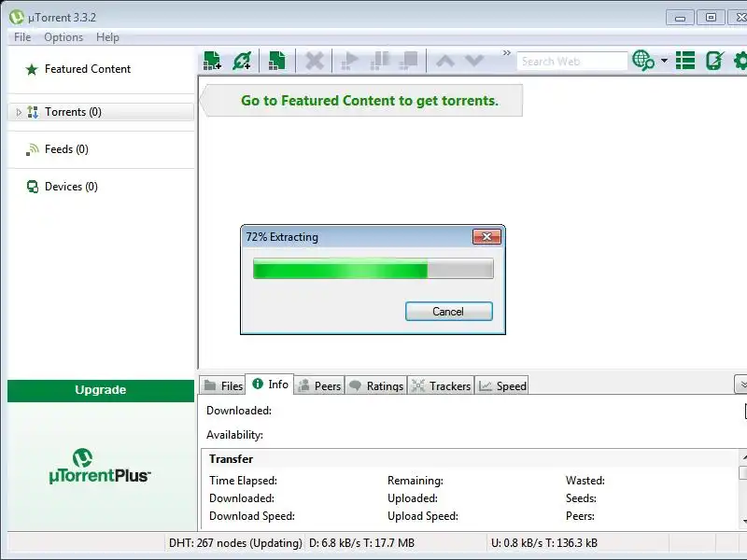Select Torrents (0) sidebar item
The image size is (747, 560).
pyautogui.click(x=101, y=112)
